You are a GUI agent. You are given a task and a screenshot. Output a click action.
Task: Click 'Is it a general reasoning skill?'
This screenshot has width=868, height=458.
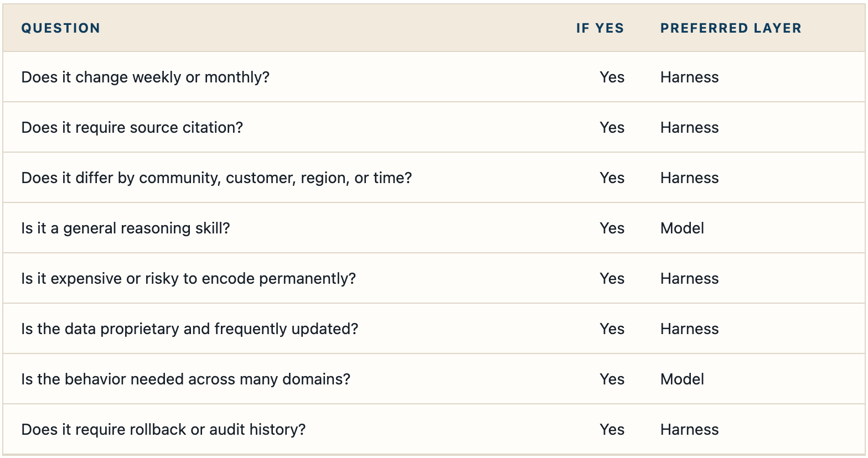(x=125, y=228)
